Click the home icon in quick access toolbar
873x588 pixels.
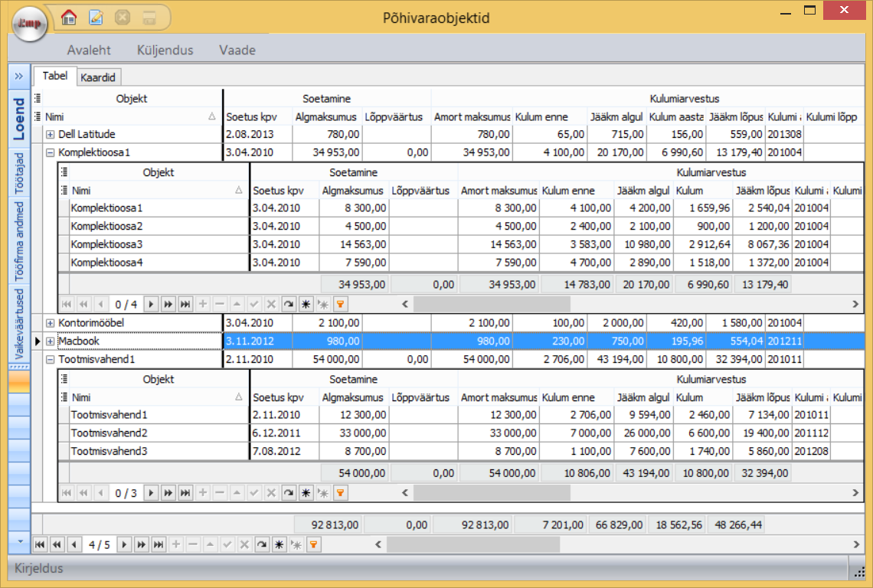[69, 17]
